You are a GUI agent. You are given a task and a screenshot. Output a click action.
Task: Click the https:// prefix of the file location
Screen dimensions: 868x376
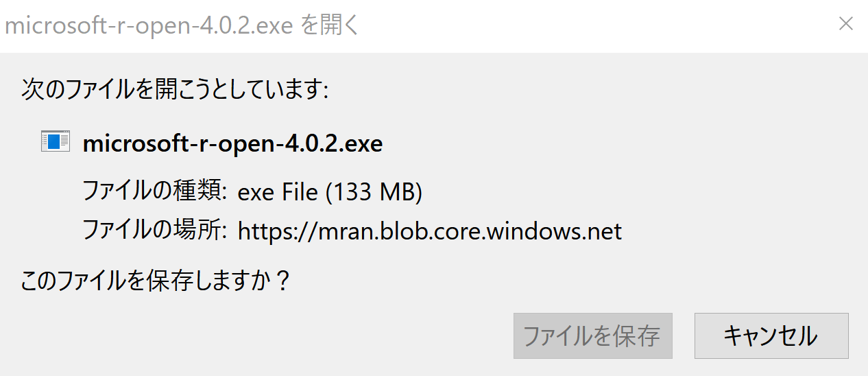(277, 231)
